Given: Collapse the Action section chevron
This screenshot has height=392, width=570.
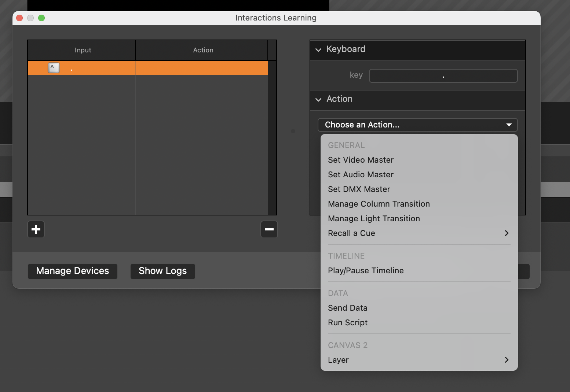Looking at the screenshot, I should (x=318, y=100).
